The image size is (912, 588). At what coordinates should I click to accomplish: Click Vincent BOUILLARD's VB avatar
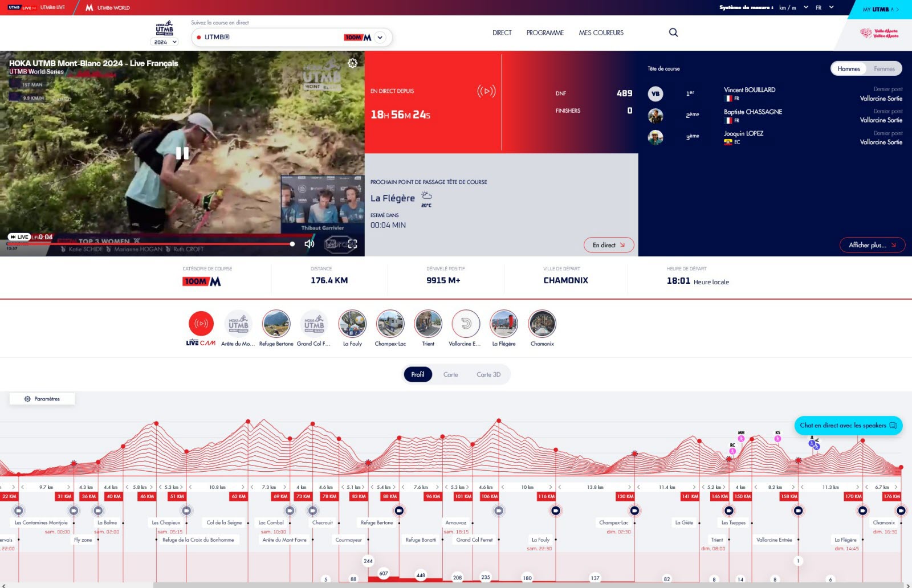[x=655, y=94]
